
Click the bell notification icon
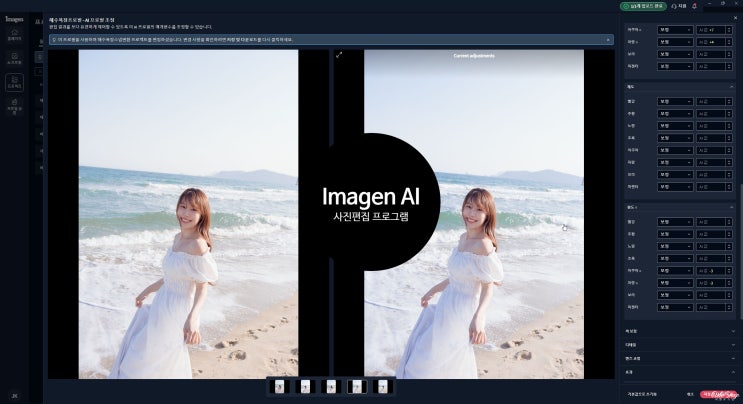(x=694, y=6)
